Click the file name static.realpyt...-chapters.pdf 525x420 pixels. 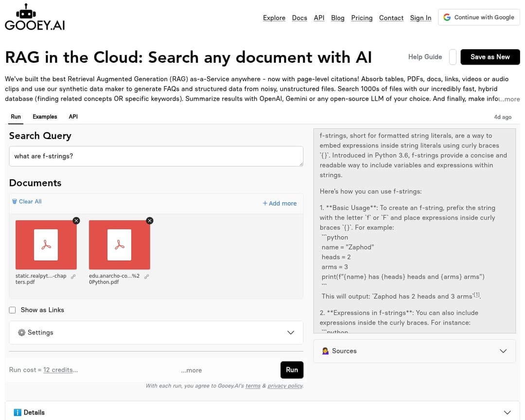(x=41, y=279)
